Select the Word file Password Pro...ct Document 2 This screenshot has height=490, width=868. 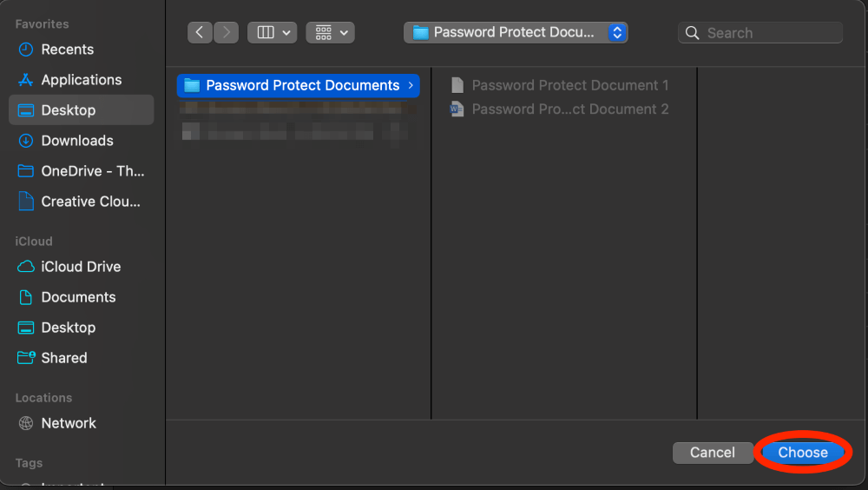pyautogui.click(x=569, y=109)
